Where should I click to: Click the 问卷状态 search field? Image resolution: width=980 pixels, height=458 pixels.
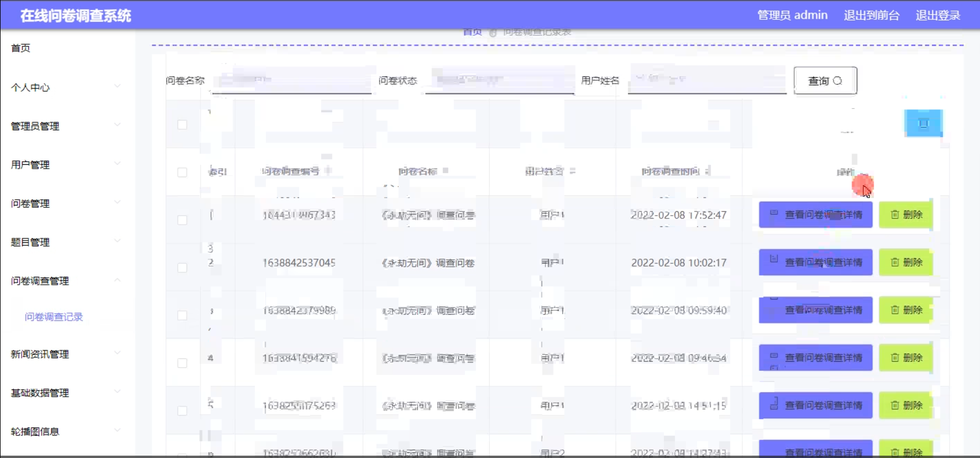pos(500,80)
